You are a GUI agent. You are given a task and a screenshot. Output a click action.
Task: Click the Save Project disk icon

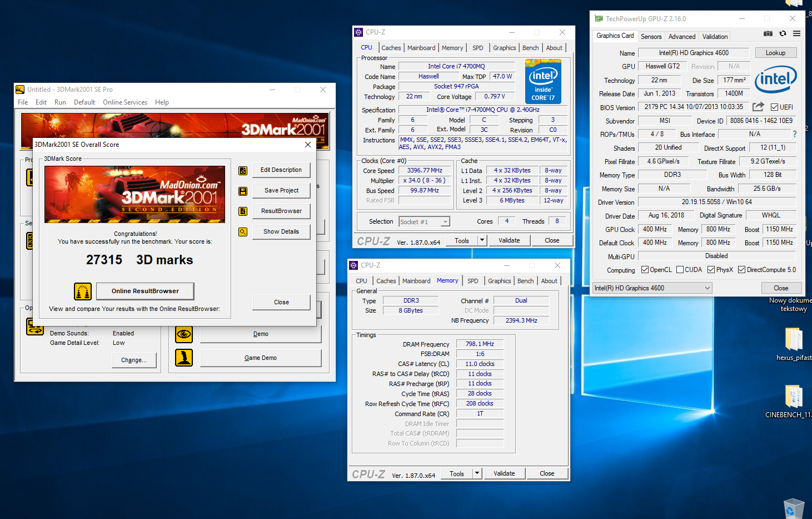click(x=243, y=191)
